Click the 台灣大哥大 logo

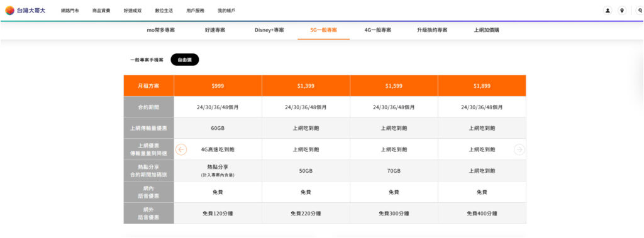pos(25,10)
